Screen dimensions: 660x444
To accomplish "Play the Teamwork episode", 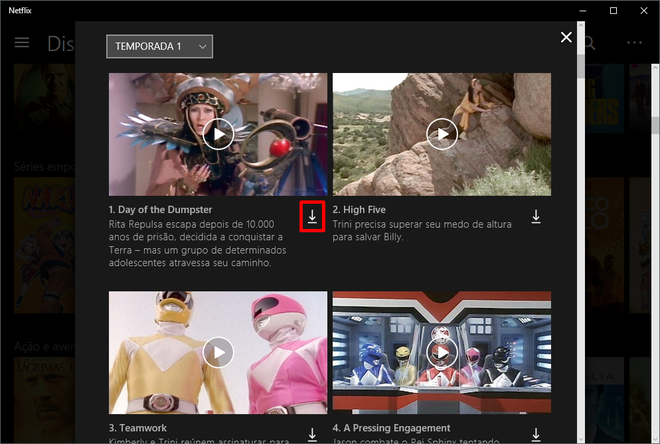I will point(218,352).
